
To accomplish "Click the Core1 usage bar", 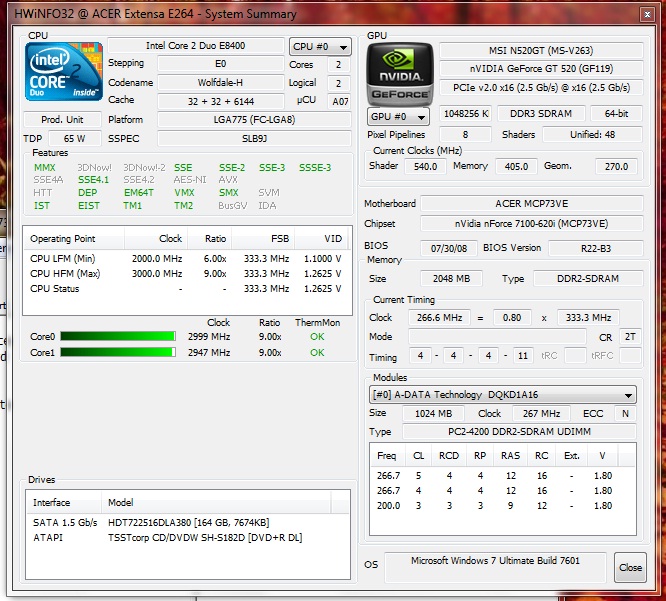I will point(118,352).
